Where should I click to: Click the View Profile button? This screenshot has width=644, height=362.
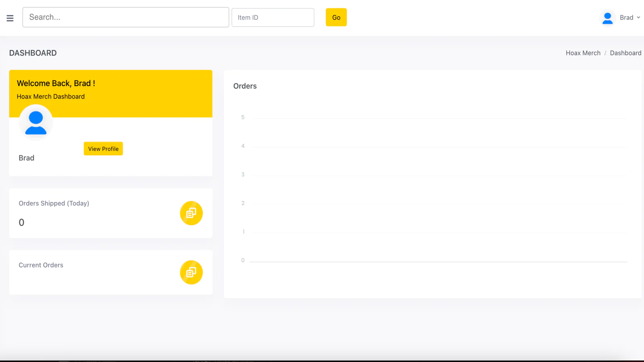click(103, 149)
